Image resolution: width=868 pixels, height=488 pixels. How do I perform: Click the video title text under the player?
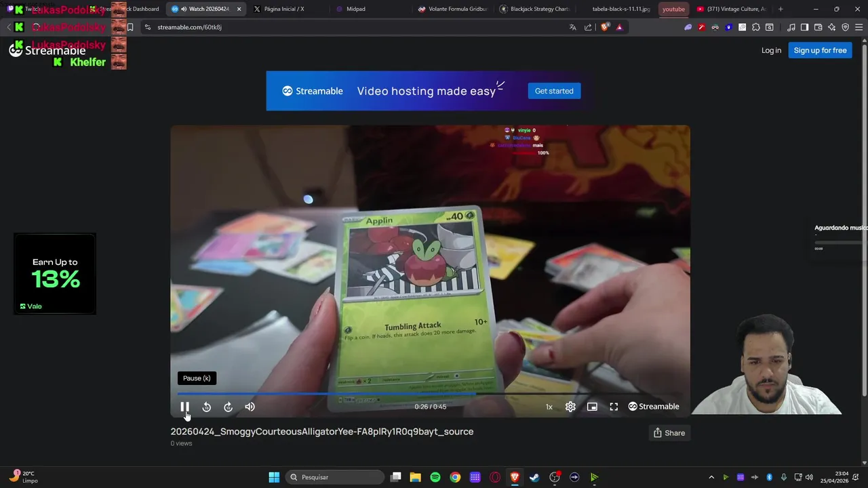[322, 432]
